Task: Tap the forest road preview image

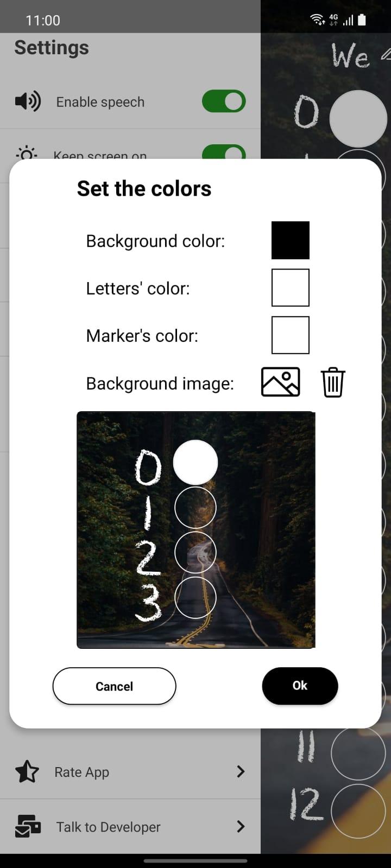Action: pyautogui.click(x=195, y=530)
